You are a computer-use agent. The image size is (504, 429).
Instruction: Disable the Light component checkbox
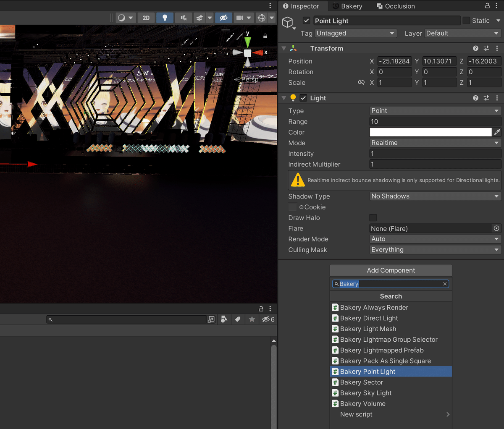[303, 98]
